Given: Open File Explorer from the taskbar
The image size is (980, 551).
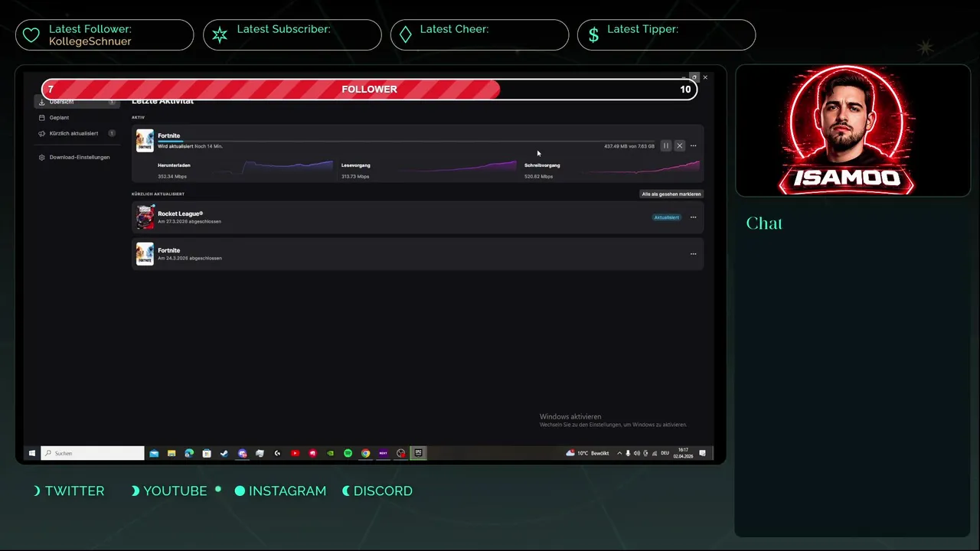Looking at the screenshot, I should pyautogui.click(x=171, y=453).
